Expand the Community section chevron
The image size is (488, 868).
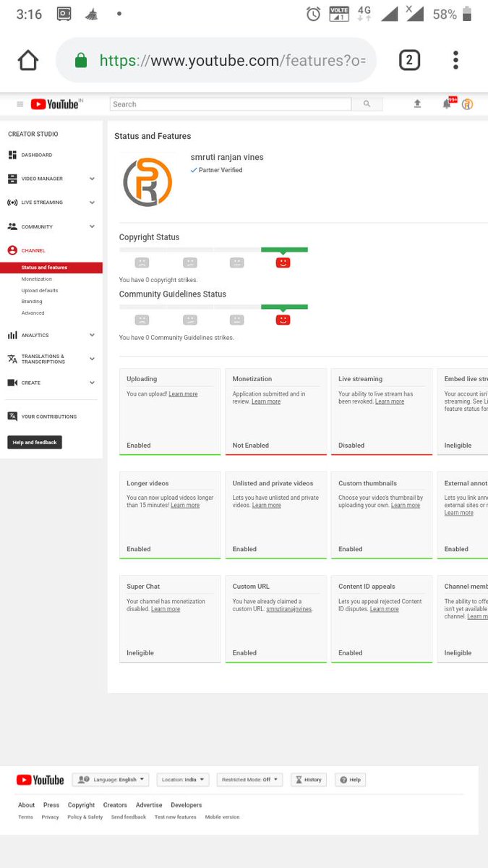pos(92,226)
